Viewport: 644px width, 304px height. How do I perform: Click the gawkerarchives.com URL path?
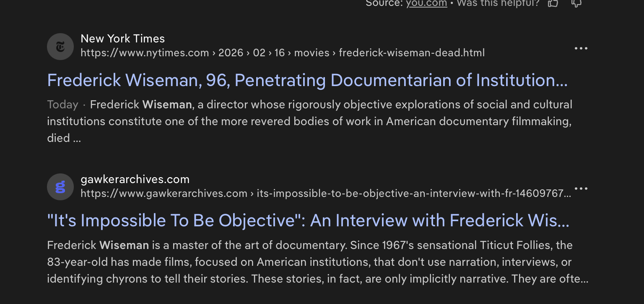(x=325, y=194)
